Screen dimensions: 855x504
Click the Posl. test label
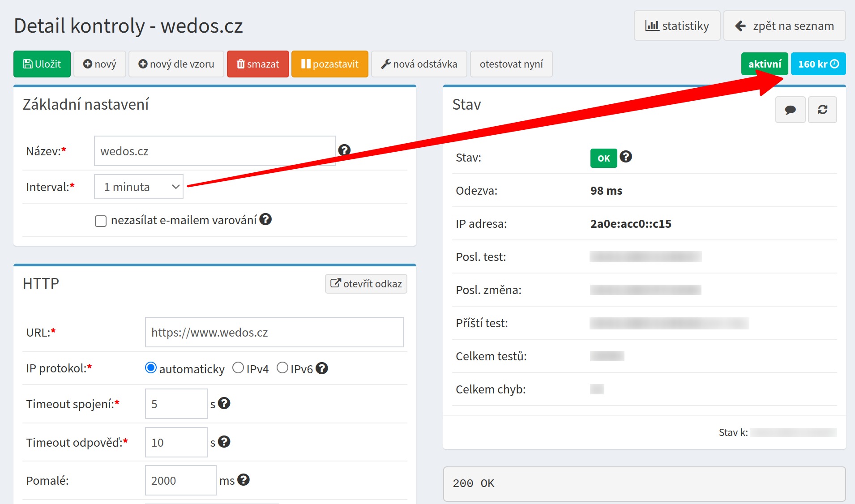(x=481, y=257)
